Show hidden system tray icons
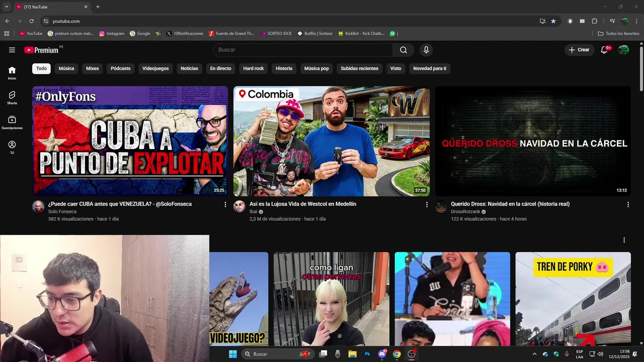Image resolution: width=644 pixels, height=362 pixels. tap(534, 354)
